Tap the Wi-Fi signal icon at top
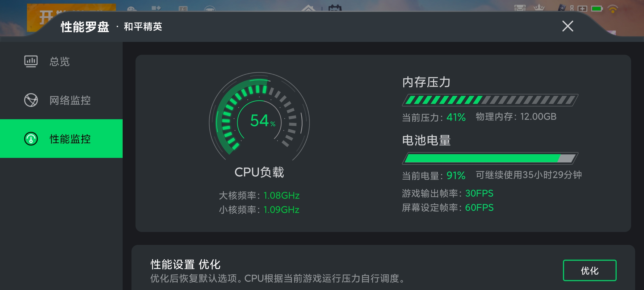This screenshot has height=290, width=644. pos(613,9)
